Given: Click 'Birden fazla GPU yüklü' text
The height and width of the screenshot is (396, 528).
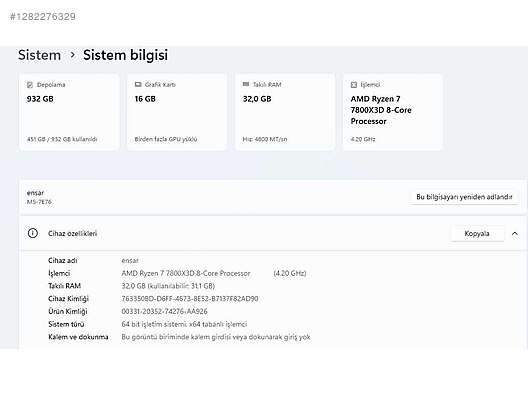Looking at the screenshot, I should [166, 139].
